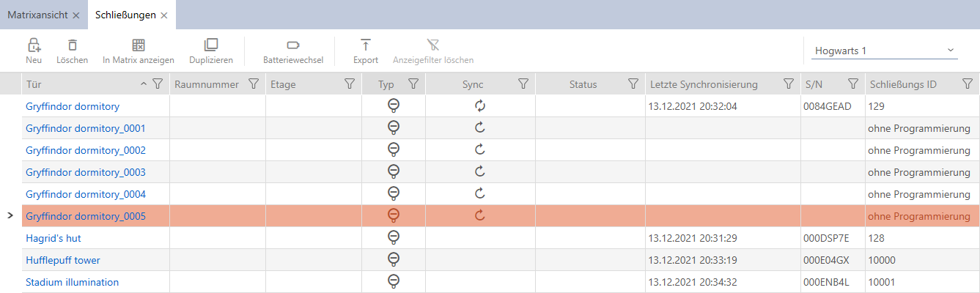
Task: Click the Export icon
Action: 366,45
